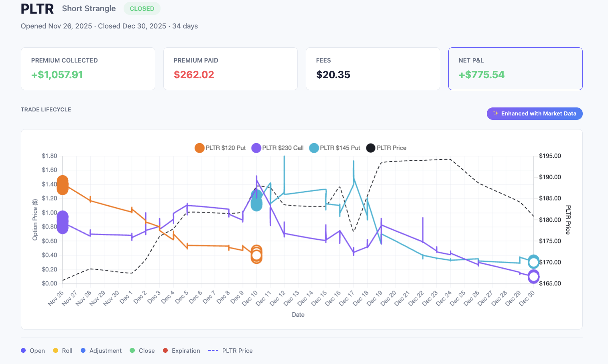Click the Enhanced with Market Data button

535,113
